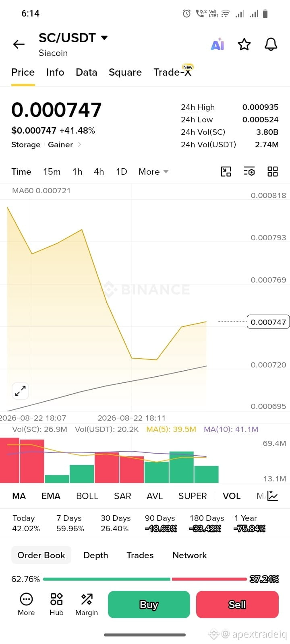Tap the red sell ratio bar
This screenshot has height=644, width=290.
[x=209, y=579]
